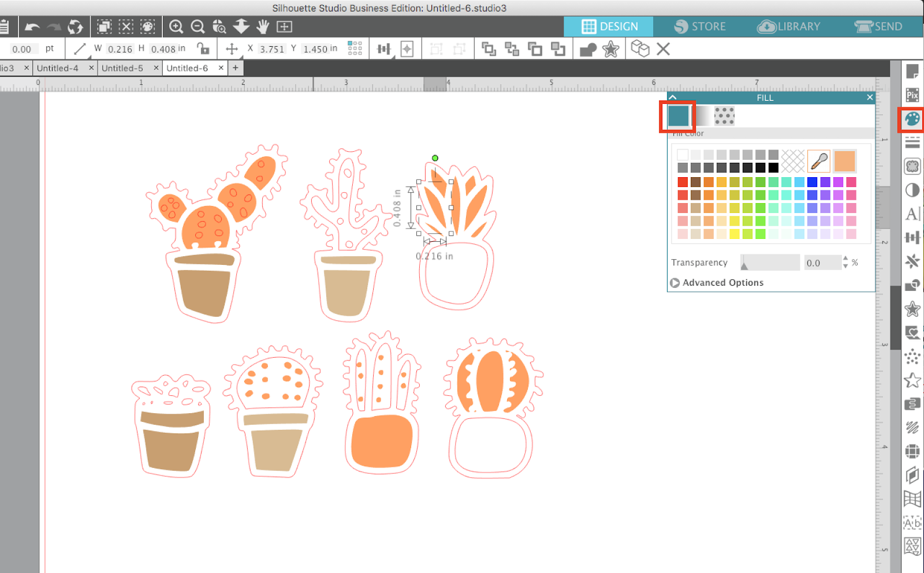The width and height of the screenshot is (924, 573).
Task: Open the PixScan panel
Action: (x=912, y=94)
